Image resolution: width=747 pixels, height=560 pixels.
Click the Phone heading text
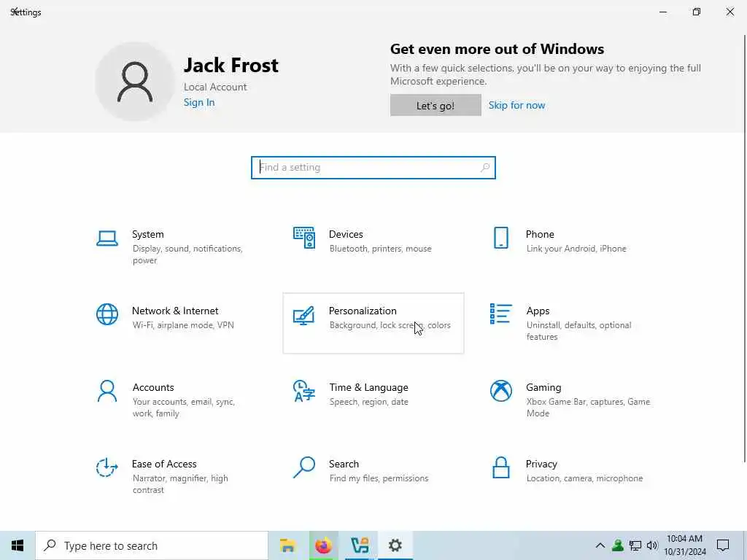click(x=540, y=234)
